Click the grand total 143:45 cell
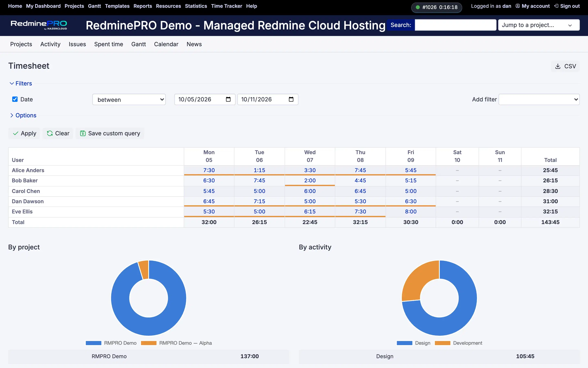This screenshot has width=588, height=368. click(550, 222)
